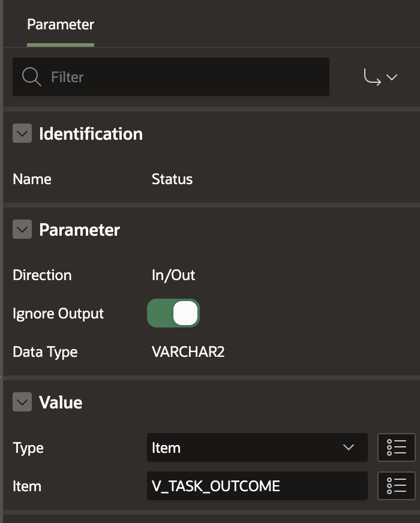Collapse the Identification section

coord(22,134)
